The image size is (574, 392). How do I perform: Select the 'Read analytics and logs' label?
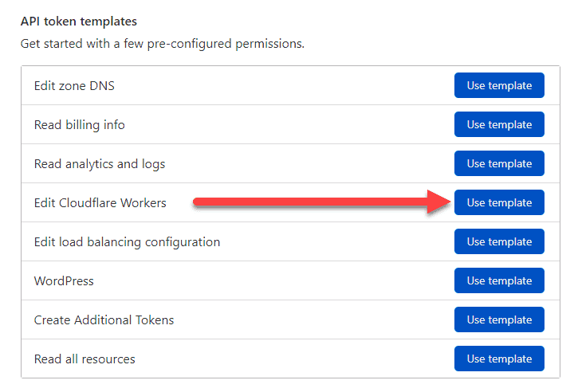(100, 164)
